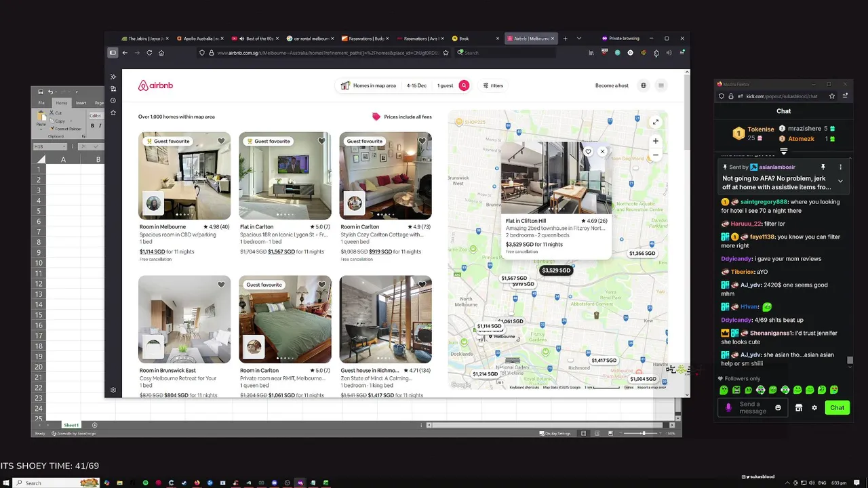Click the $1,567 SGD map price marker
This screenshot has height=488, width=868.
[514, 278]
